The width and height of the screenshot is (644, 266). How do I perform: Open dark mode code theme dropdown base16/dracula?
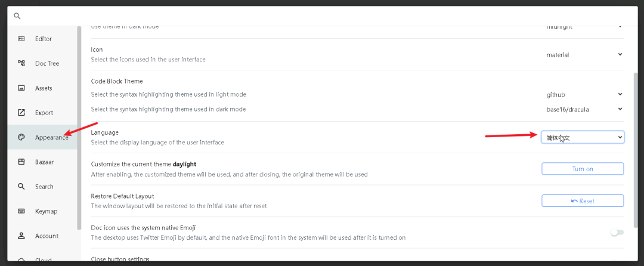point(583,109)
